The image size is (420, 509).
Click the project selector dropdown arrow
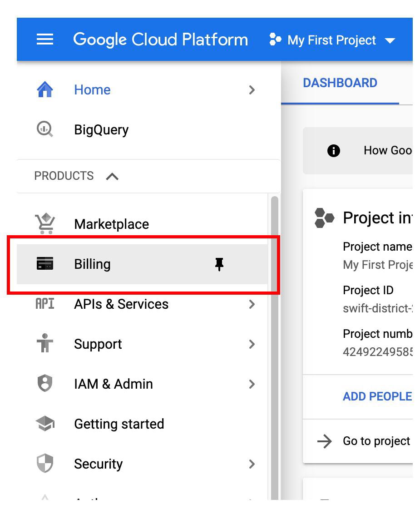click(390, 40)
